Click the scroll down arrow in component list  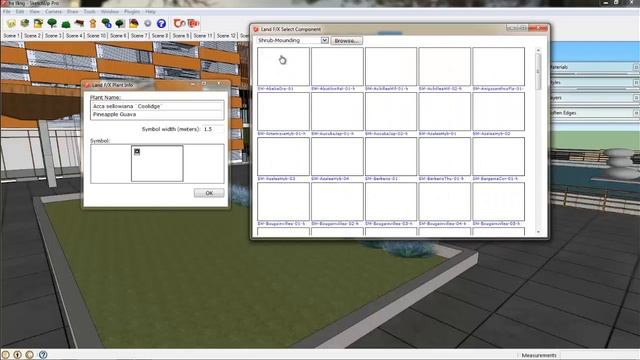pos(538,232)
